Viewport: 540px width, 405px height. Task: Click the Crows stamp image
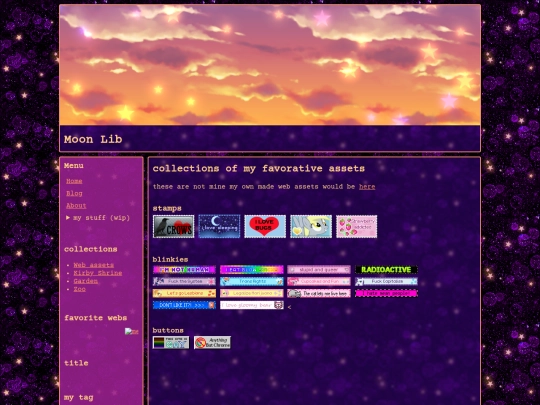tap(174, 227)
